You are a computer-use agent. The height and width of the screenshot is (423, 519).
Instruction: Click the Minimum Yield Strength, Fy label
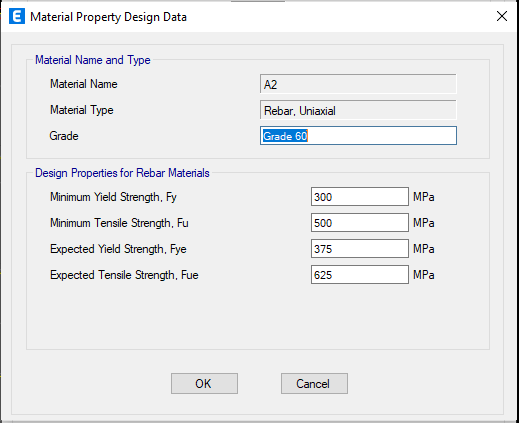[113, 197]
